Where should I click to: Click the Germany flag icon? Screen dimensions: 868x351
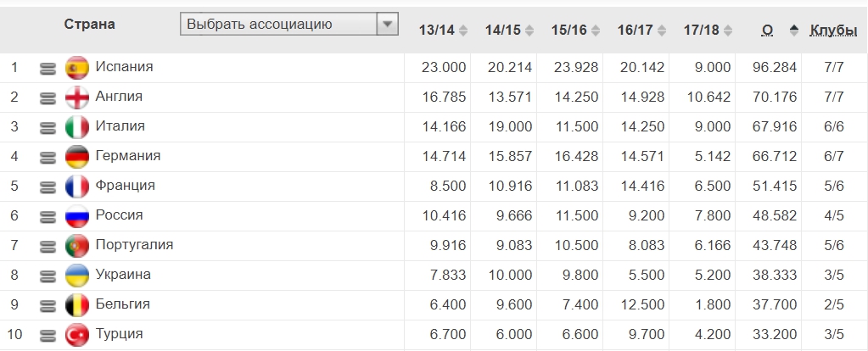coord(77,157)
